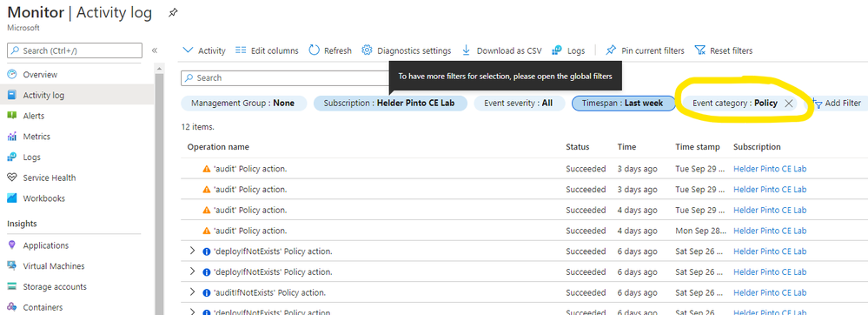Viewport: 868px width, 315px height.
Task: Click the info icon on the auditIfNotExists row
Action: (x=207, y=292)
